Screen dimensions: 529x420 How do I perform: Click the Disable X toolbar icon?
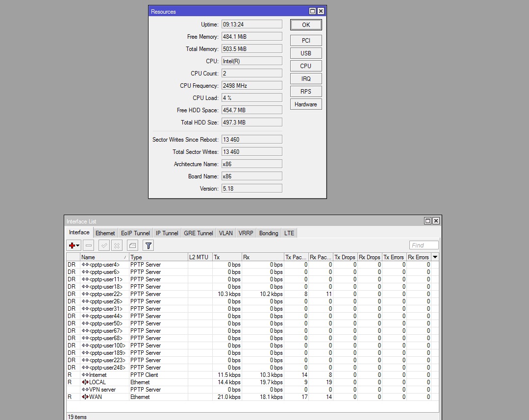click(117, 246)
